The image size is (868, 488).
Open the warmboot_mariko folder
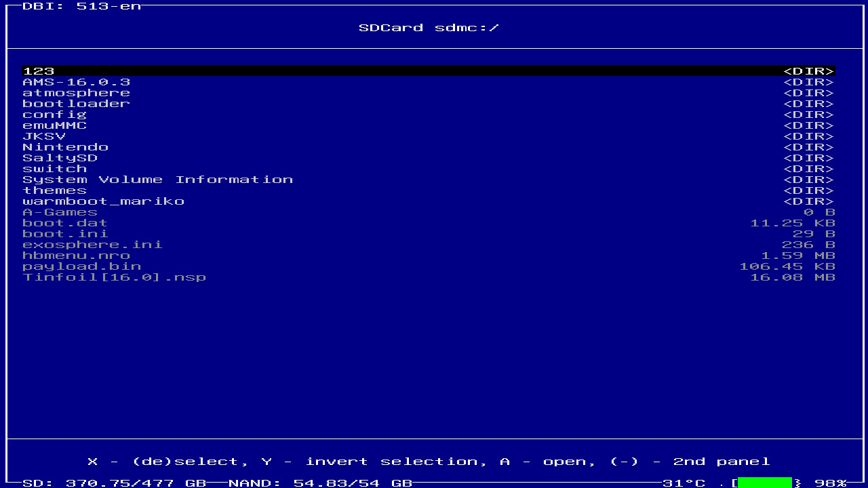point(103,201)
